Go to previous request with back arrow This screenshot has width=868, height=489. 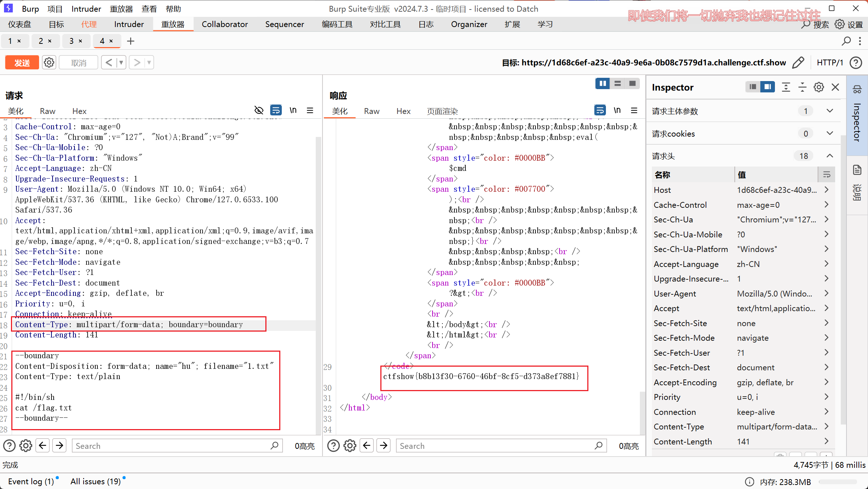pos(109,63)
